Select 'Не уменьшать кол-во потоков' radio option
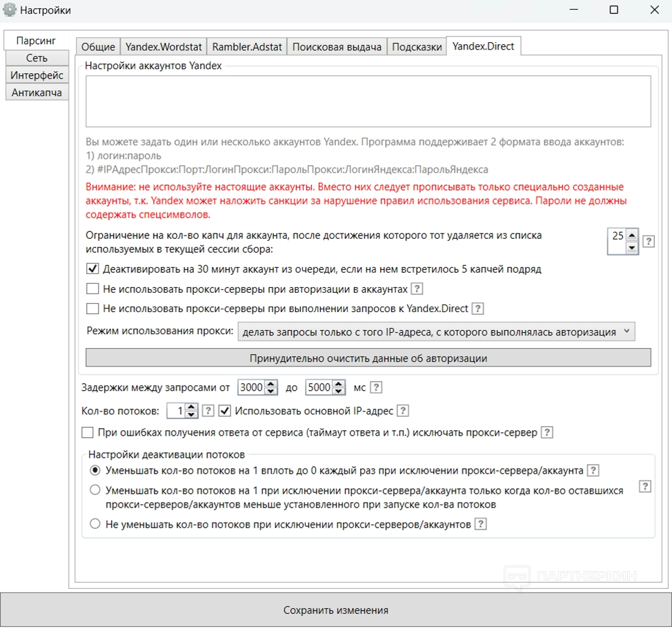This screenshot has height=629, width=672. [95, 524]
